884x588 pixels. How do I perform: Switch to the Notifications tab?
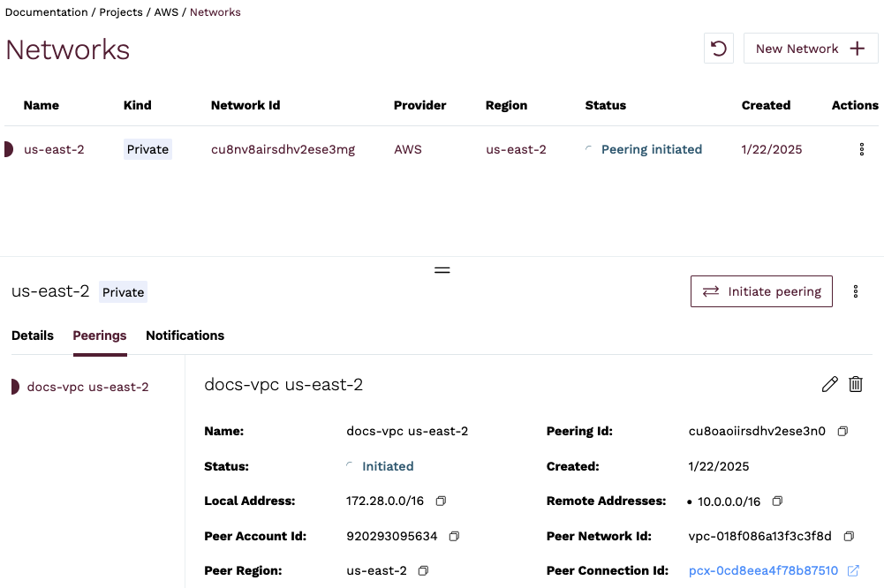[185, 335]
